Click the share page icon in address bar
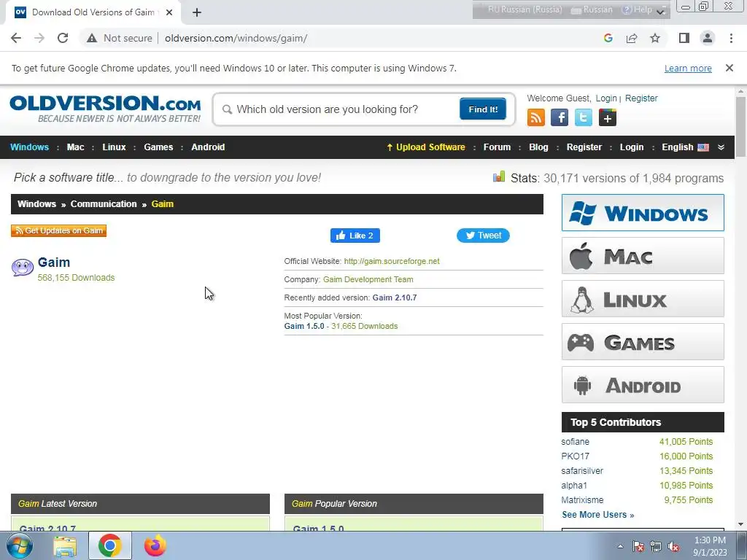Screen dimensions: 747x560 [632, 38]
